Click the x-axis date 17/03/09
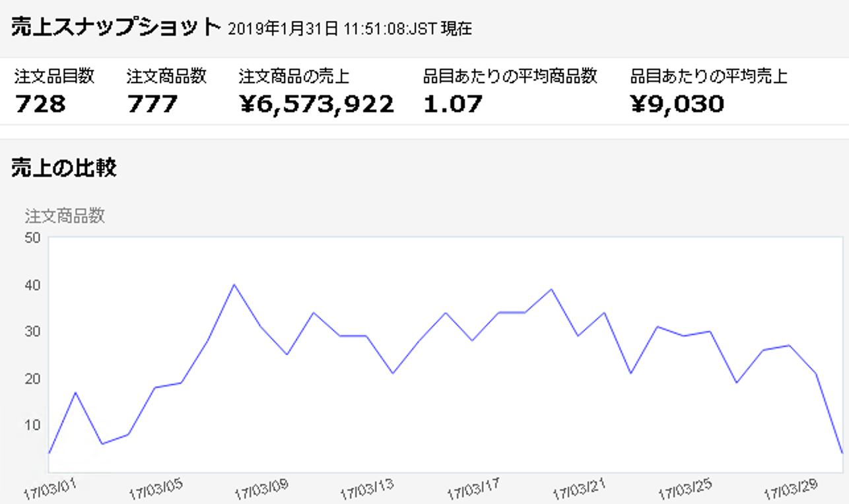Image resolution: width=849 pixels, height=504 pixels. 261,489
